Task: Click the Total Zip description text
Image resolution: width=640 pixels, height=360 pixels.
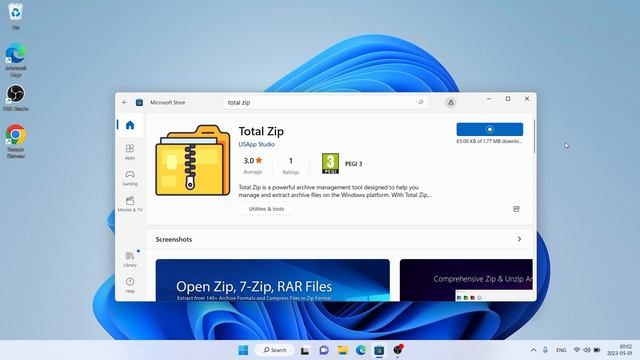Action: click(336, 191)
